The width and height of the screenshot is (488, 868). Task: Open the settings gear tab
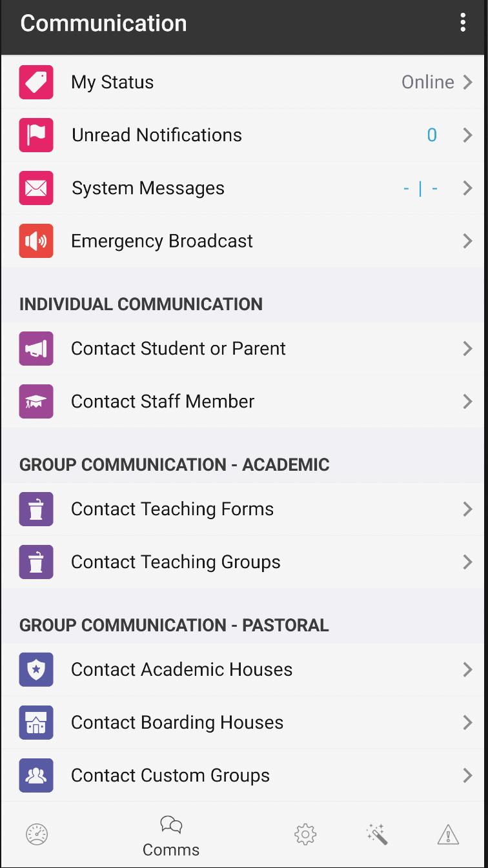(x=305, y=834)
